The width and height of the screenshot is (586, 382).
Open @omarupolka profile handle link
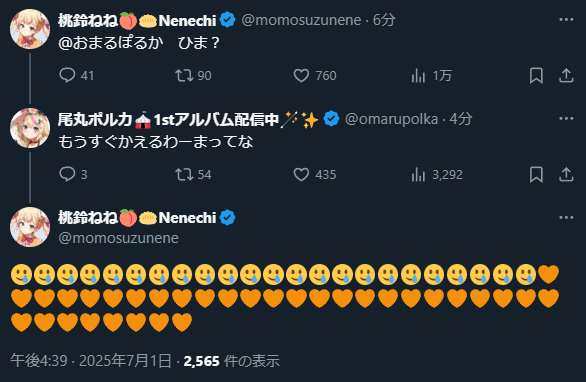pyautogui.click(x=391, y=119)
